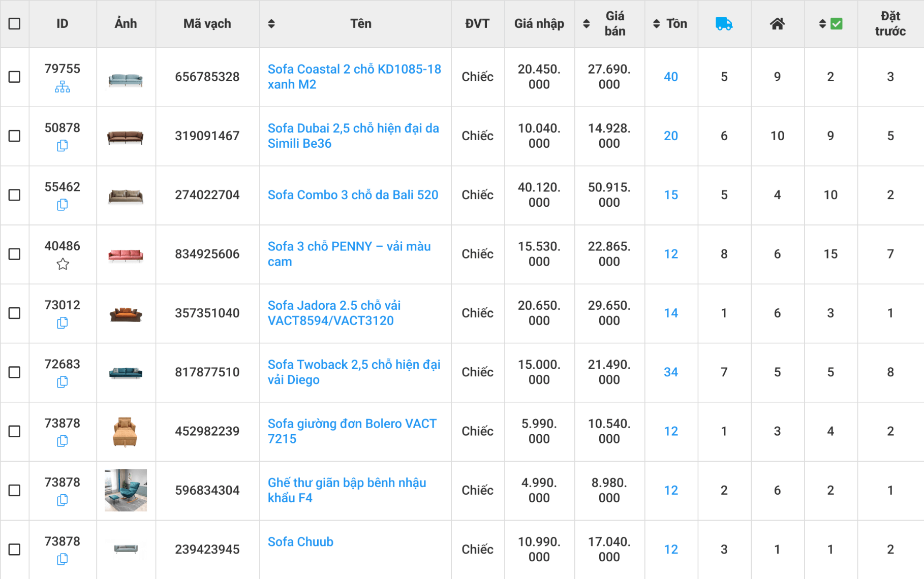Sort by the Tồn column arrows
The width and height of the screenshot is (924, 579).
[x=656, y=24]
